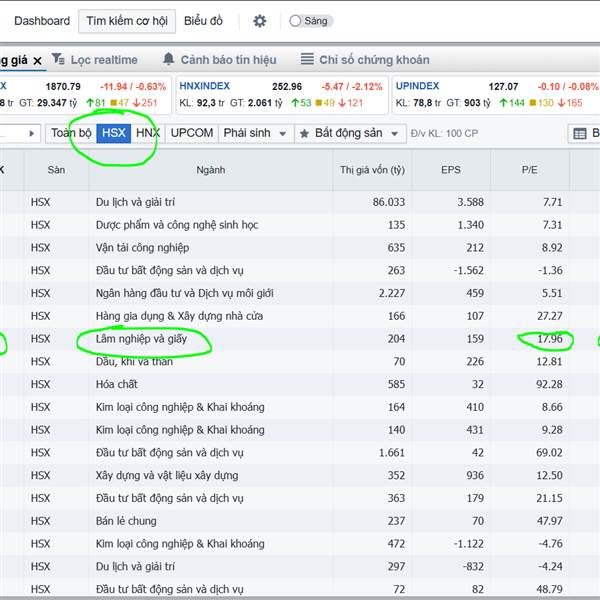Close the bảng giá tab with X
Image resolution: width=600 pixels, height=600 pixels.
[37, 60]
